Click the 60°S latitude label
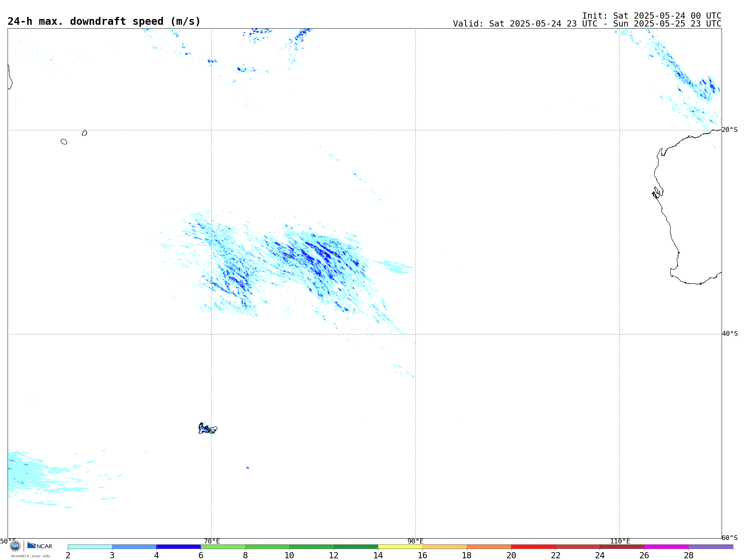The width and height of the screenshot is (744, 560). coord(730,538)
